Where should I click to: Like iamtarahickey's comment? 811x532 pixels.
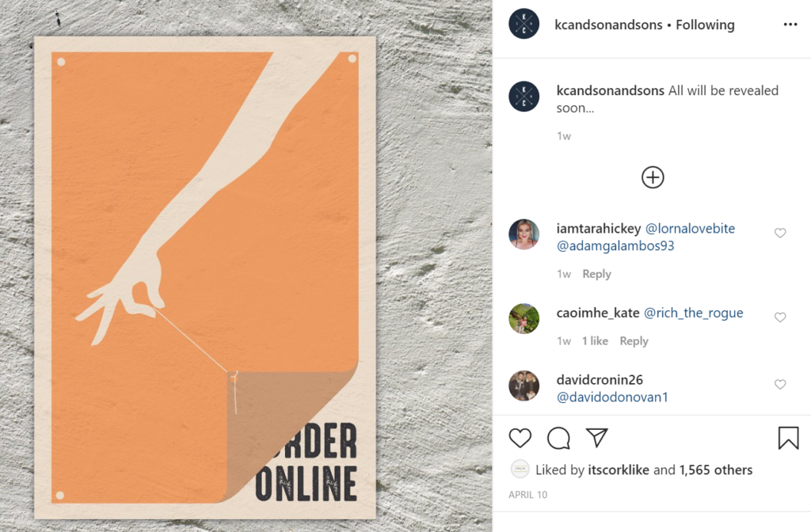[x=780, y=234]
